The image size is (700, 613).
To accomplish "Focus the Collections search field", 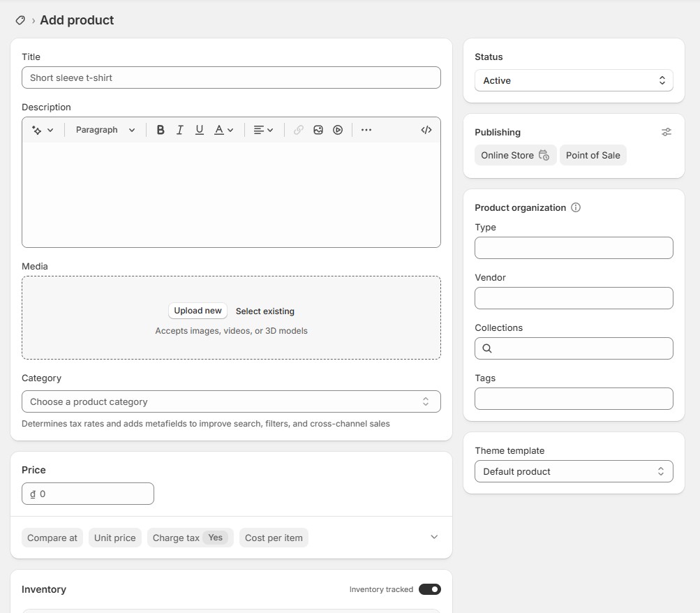I will coord(574,348).
